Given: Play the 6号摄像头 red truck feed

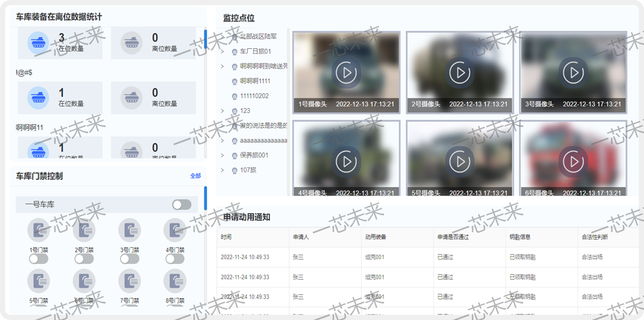Looking at the screenshot, I should pyautogui.click(x=573, y=162).
